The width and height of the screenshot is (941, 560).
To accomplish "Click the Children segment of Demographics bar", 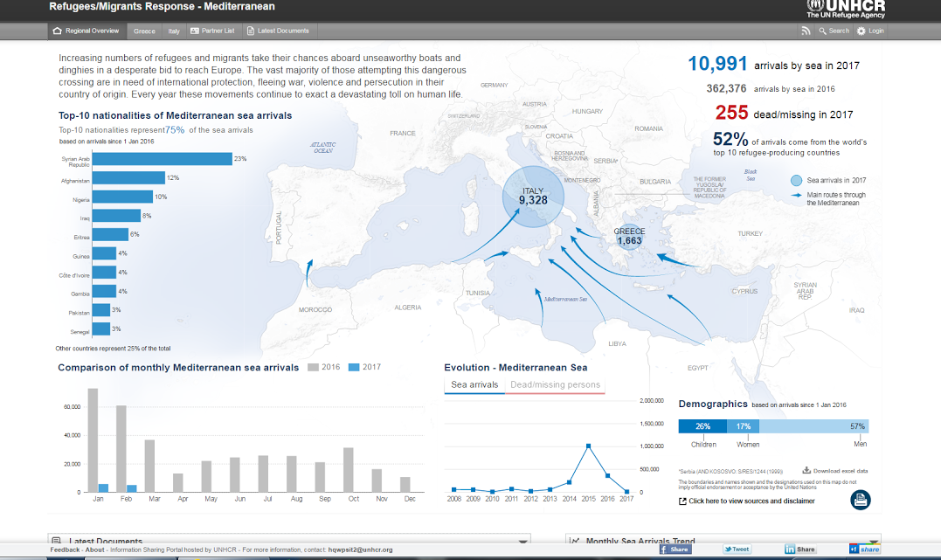I will click(702, 426).
